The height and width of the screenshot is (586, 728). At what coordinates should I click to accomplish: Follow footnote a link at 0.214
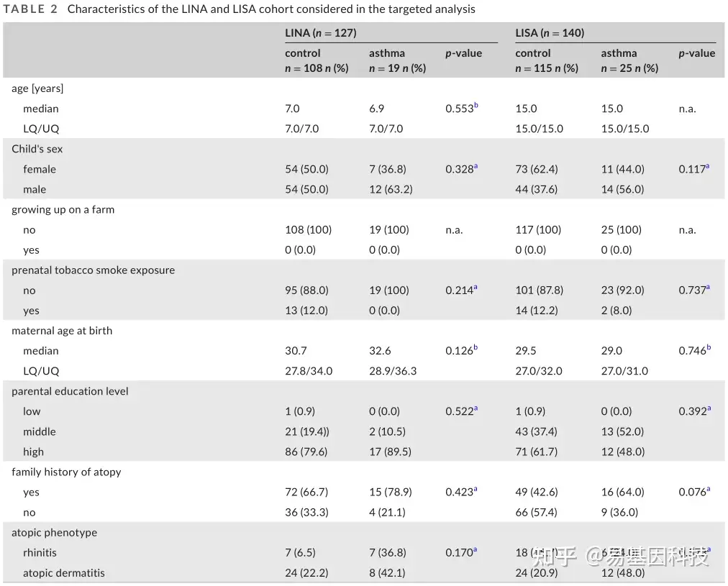(x=476, y=288)
